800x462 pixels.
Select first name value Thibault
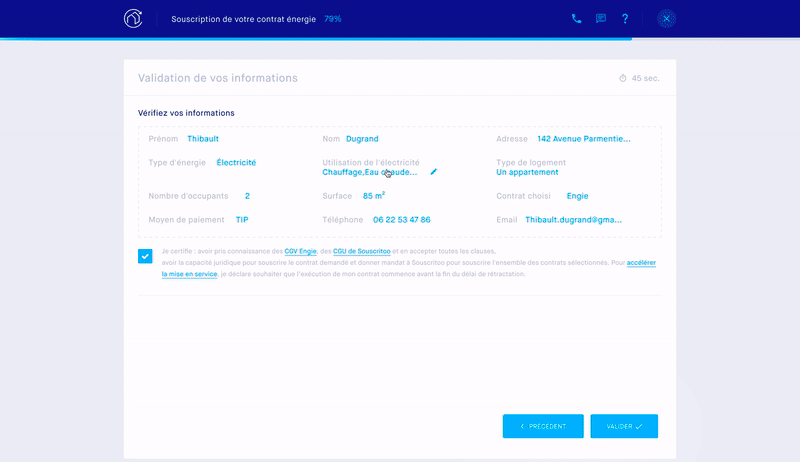click(203, 139)
